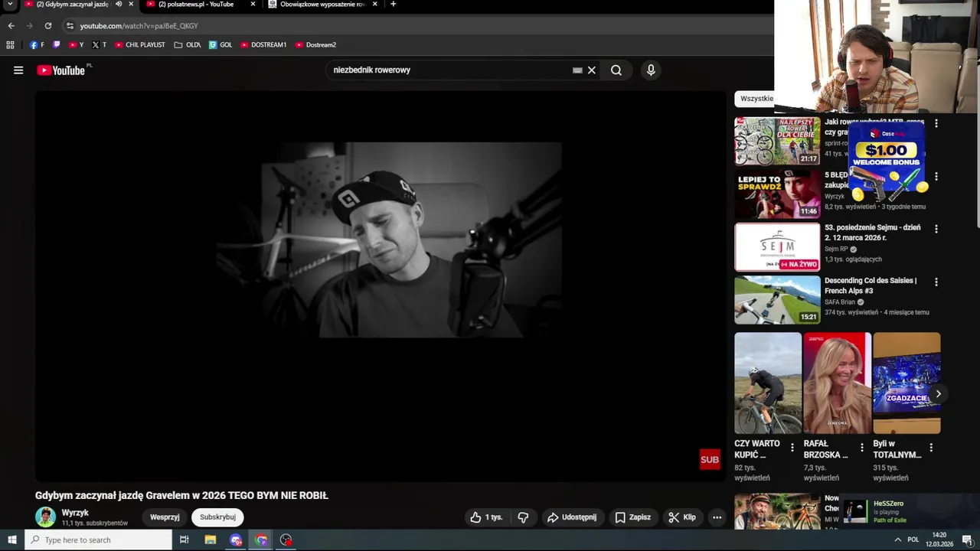Open more actions next to Klip
The width and height of the screenshot is (980, 551).
[x=717, y=517]
